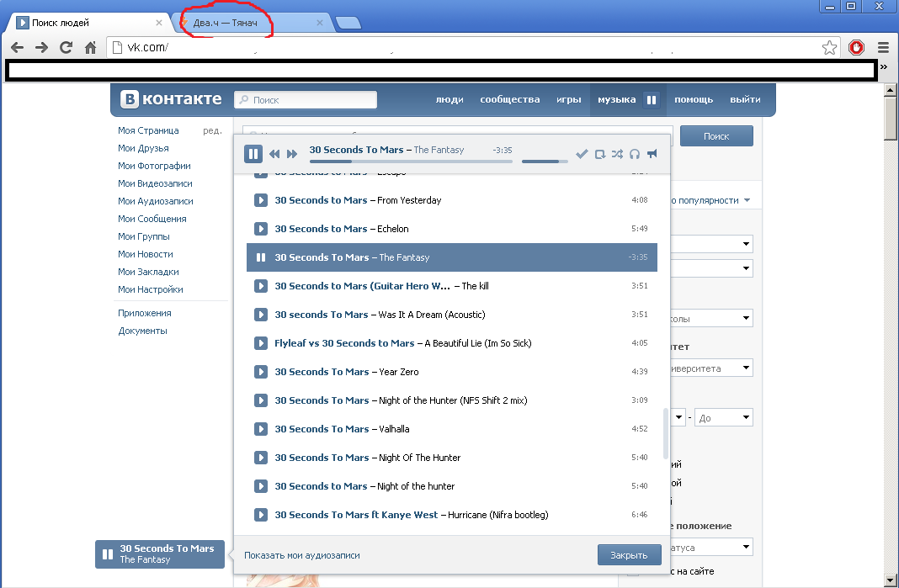Skip to the previous track in player

(274, 154)
